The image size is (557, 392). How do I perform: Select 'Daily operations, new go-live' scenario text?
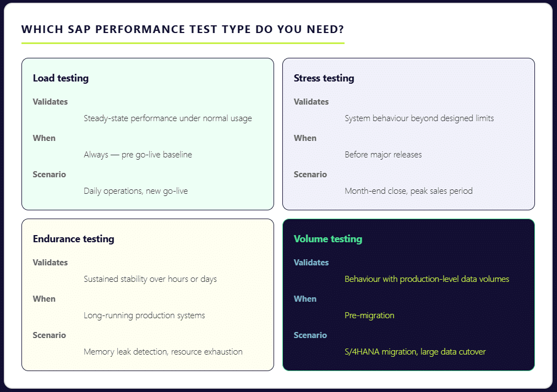point(135,191)
